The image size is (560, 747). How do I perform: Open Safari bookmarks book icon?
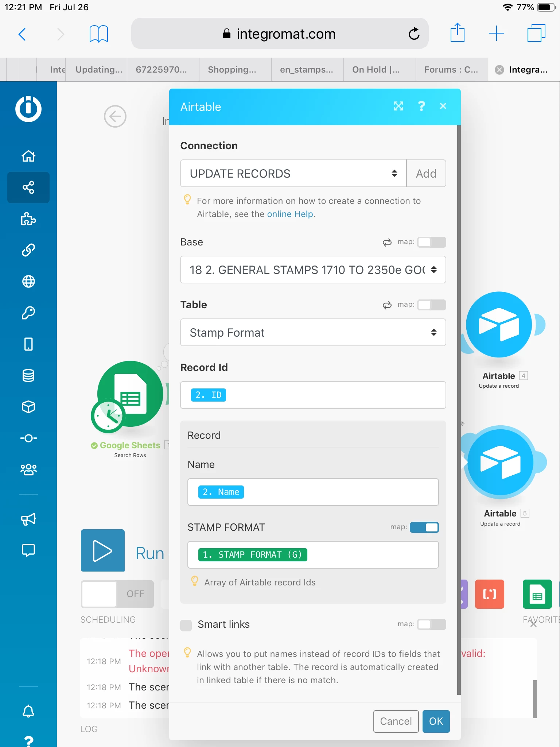(x=99, y=34)
